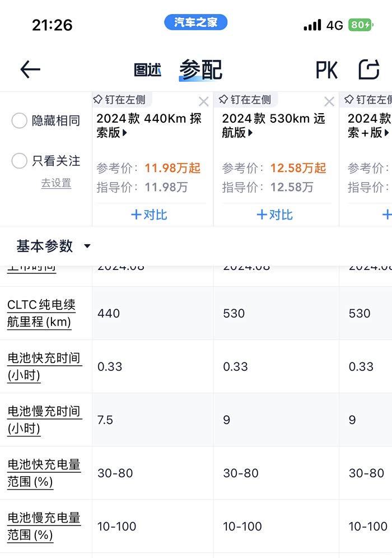Tap the back arrow icon
Screen dimensions: 392x558
pyautogui.click(x=30, y=69)
